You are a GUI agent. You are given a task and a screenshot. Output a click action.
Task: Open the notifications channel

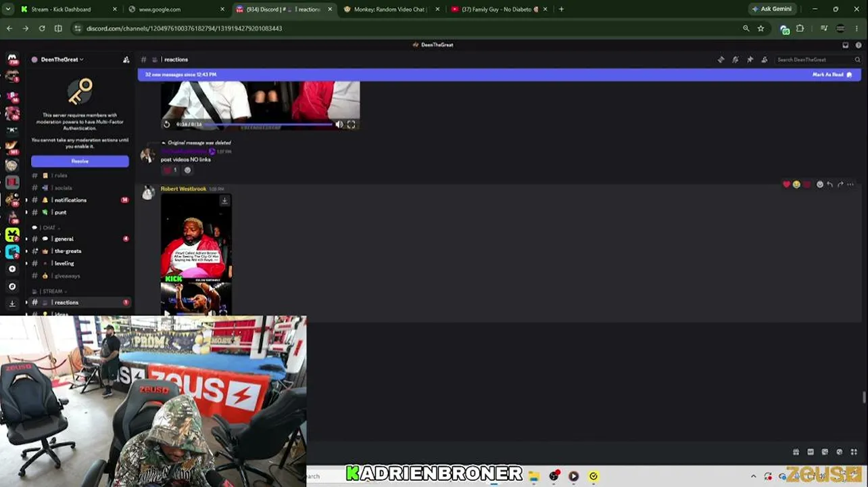80,200
